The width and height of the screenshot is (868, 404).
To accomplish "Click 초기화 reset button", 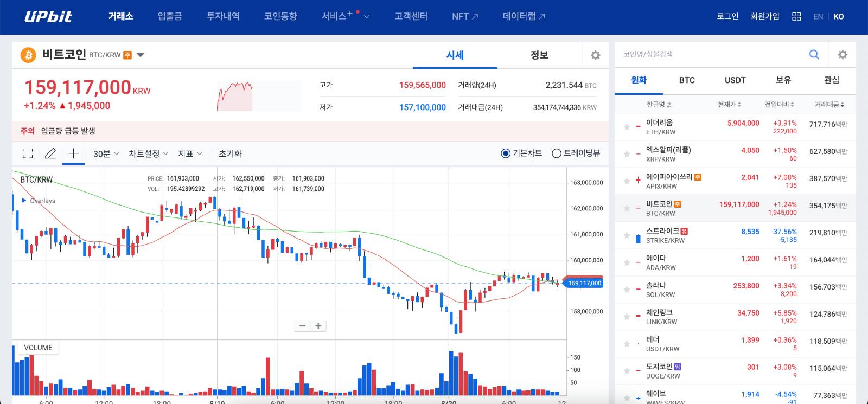I will click(230, 154).
